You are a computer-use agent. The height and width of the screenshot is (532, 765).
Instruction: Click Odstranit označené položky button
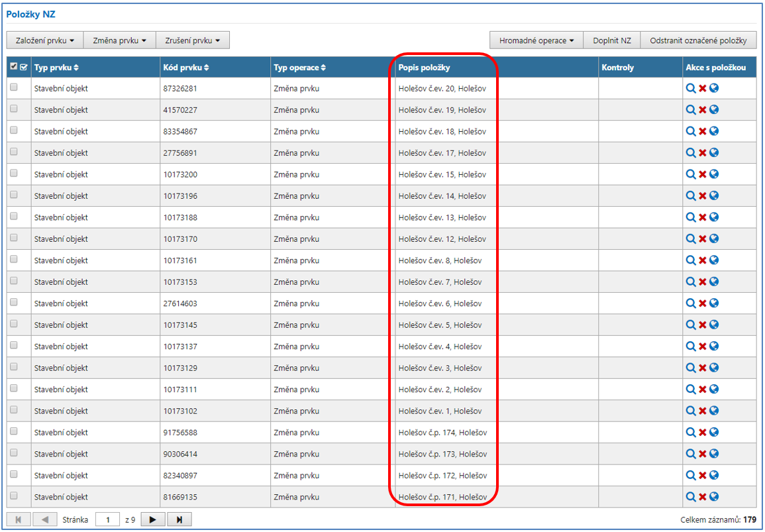698,40
